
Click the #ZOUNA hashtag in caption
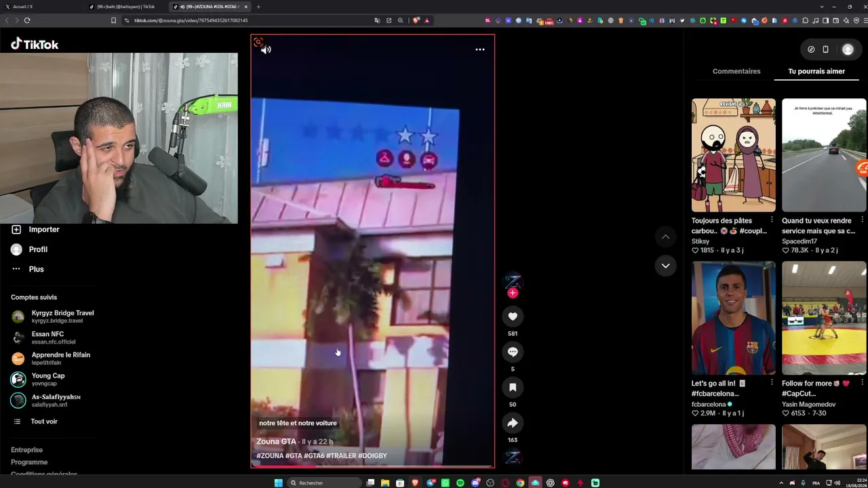click(x=270, y=456)
